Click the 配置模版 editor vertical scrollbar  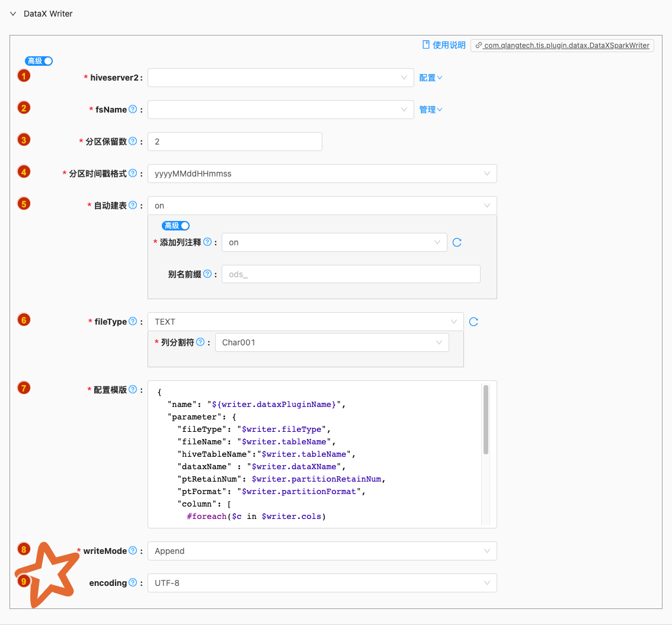pyautogui.click(x=485, y=420)
